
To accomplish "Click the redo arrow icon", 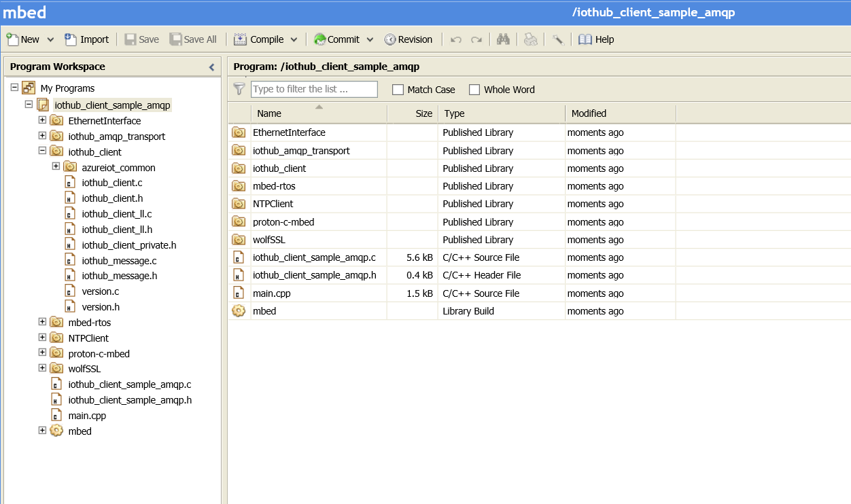I will tap(476, 39).
